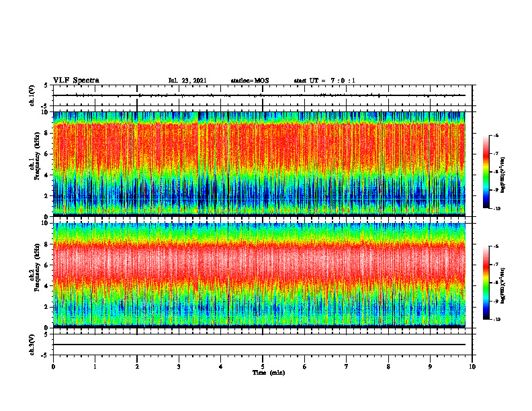Click the ch.1 voltage waveform trace panel

click(263, 95)
